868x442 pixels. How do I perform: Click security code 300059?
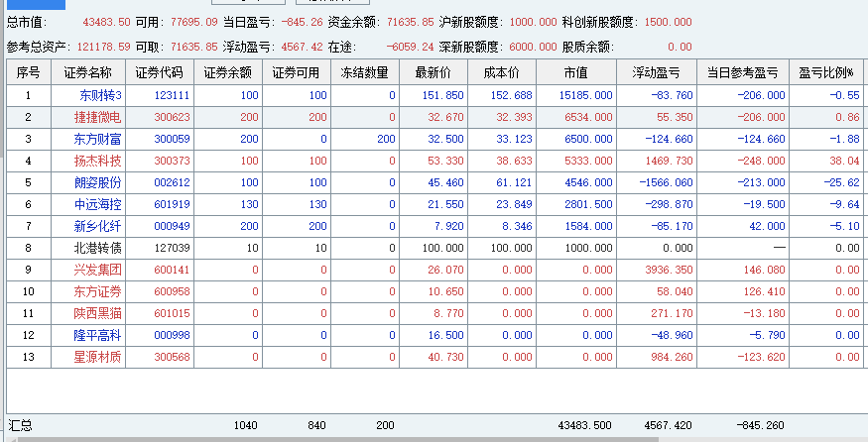[x=172, y=139]
